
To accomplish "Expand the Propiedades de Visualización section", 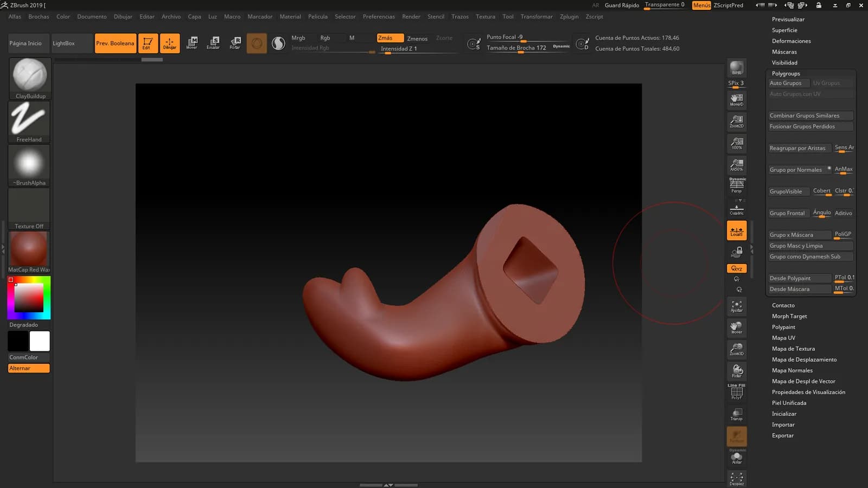I will [x=808, y=392].
